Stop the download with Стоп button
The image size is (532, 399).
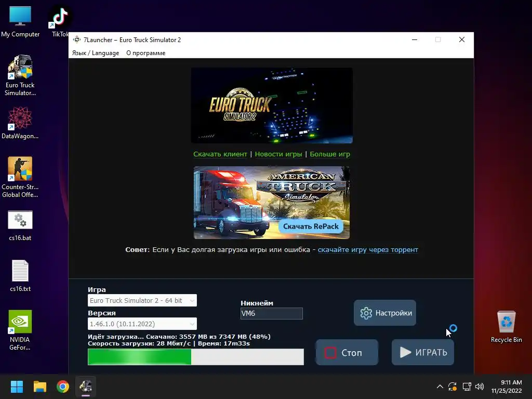[x=347, y=353]
